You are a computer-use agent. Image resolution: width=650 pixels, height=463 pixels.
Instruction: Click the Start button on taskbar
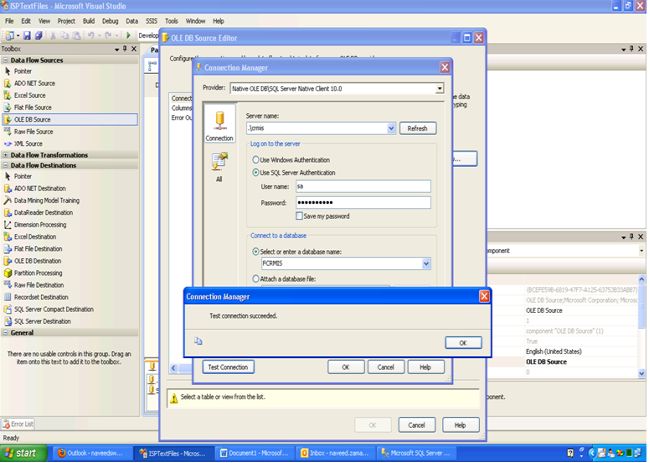pos(23,453)
